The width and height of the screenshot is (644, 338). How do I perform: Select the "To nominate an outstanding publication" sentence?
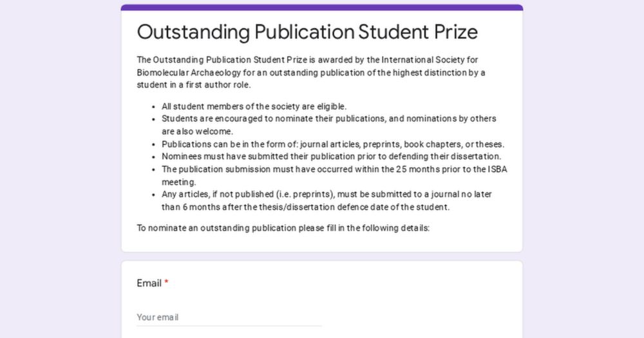click(283, 228)
